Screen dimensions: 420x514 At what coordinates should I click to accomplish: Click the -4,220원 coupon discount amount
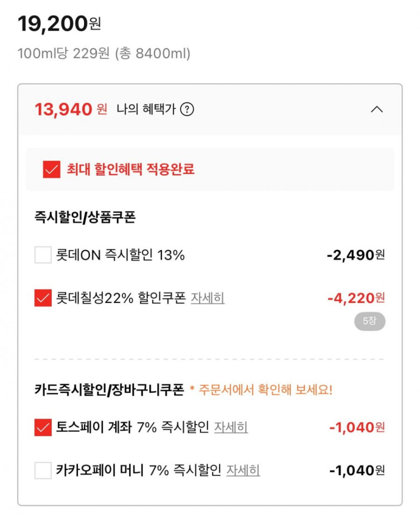tap(356, 298)
